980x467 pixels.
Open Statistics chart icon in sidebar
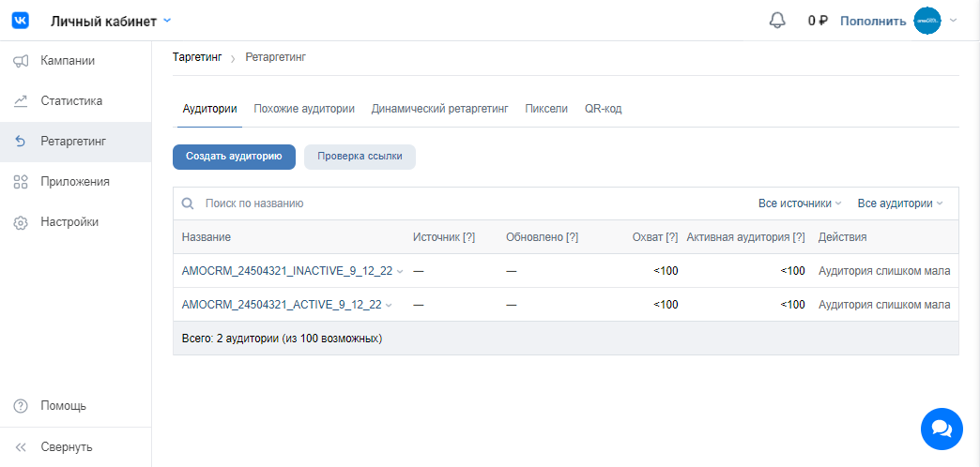coord(21,101)
